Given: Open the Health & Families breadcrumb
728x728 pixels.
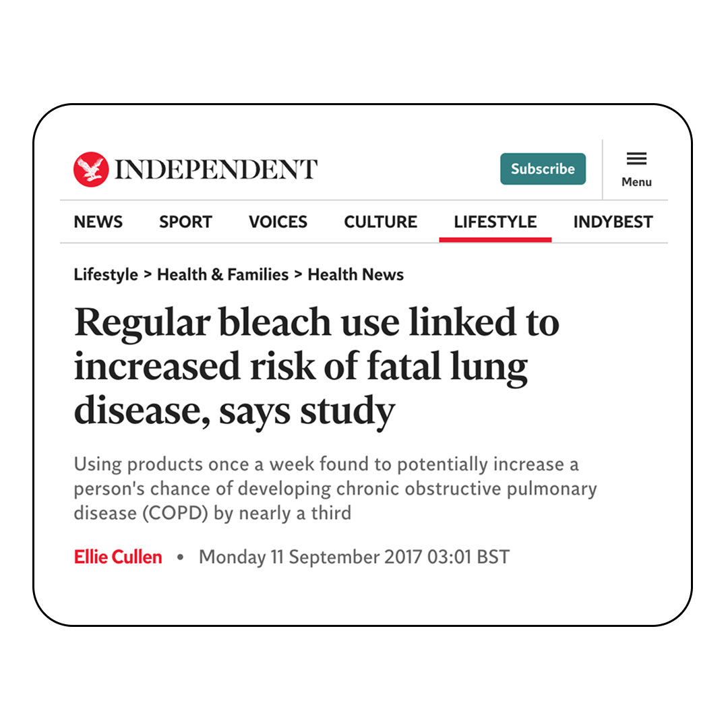Looking at the screenshot, I should click(x=222, y=275).
